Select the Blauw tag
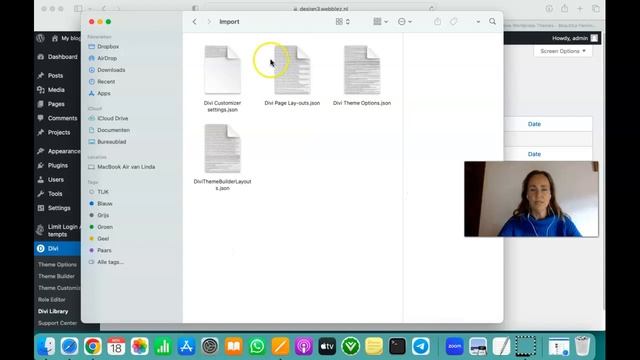Screen dimensions: 640x360 tap(101, 203)
